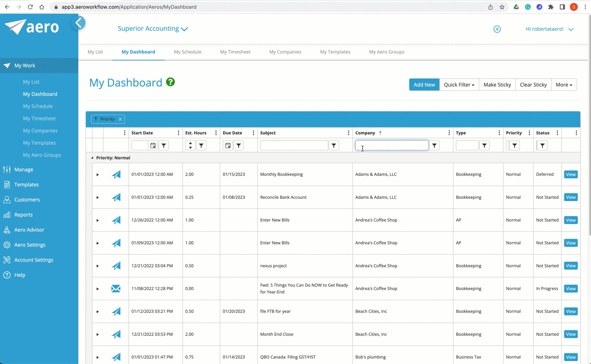The image size is (591, 364).
Task: Open the Company column menu dots
Action: point(449,133)
